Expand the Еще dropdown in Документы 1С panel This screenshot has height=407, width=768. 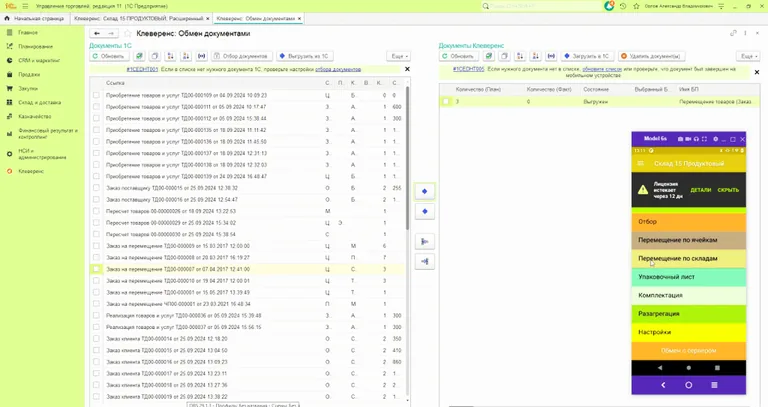pyautogui.click(x=398, y=56)
